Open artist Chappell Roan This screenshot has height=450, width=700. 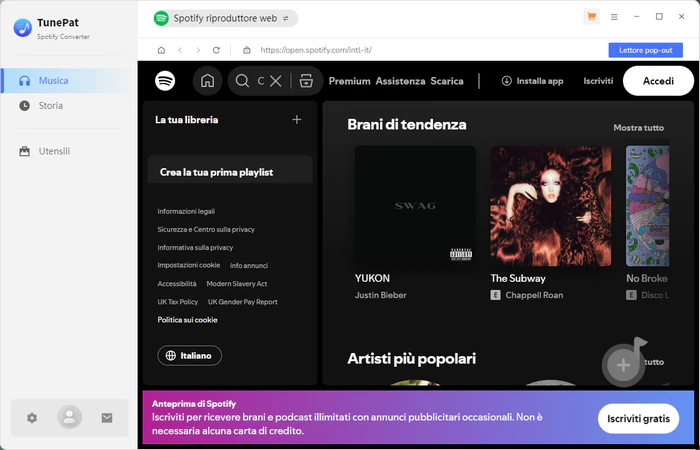pos(534,295)
